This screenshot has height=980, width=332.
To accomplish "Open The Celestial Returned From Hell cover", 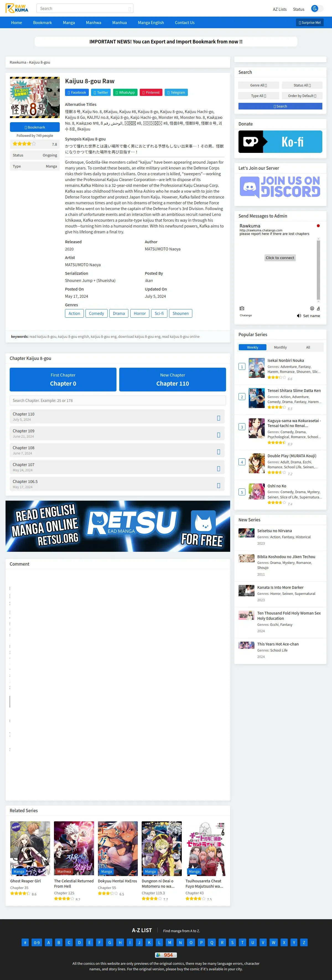I will point(74,848).
